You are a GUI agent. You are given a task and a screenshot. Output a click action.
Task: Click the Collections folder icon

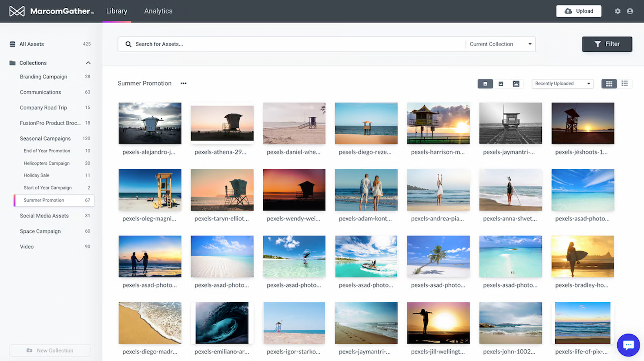tap(12, 63)
